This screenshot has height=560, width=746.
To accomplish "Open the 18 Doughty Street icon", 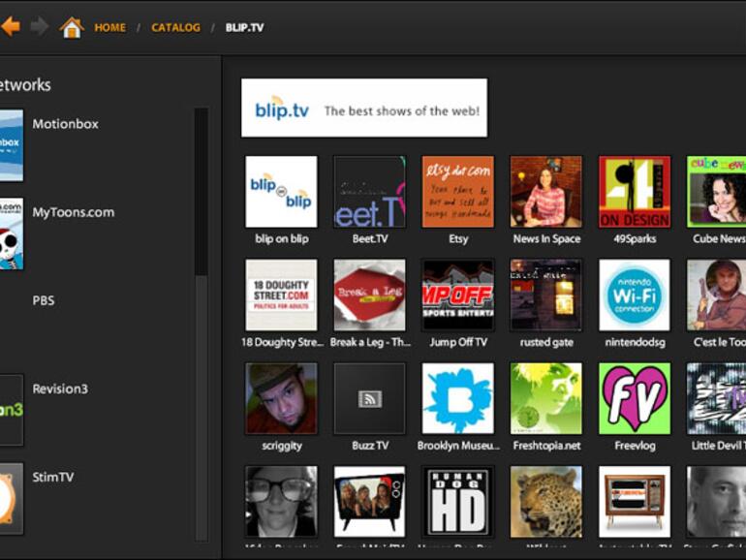I will [x=281, y=295].
